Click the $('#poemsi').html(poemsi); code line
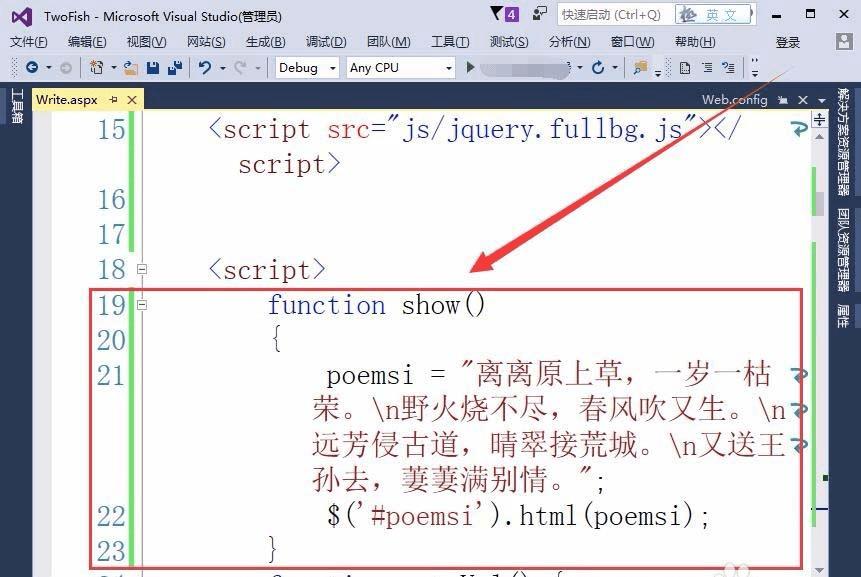 point(518,516)
